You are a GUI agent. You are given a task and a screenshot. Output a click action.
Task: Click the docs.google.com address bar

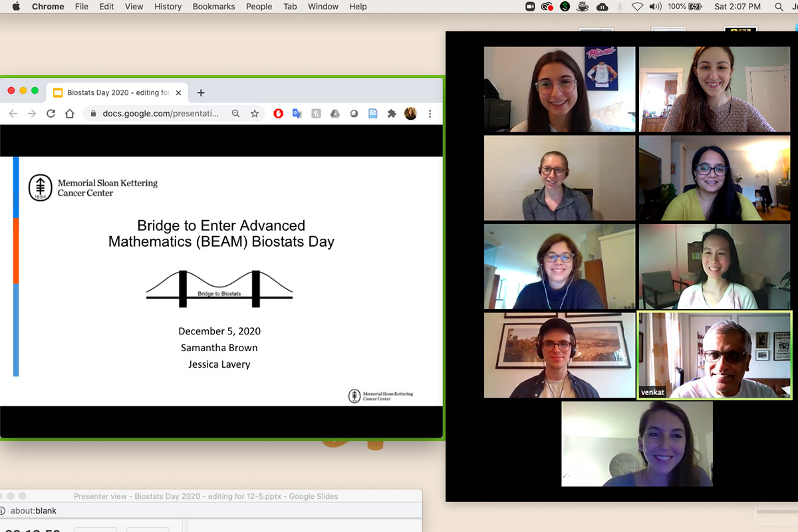coord(160,114)
